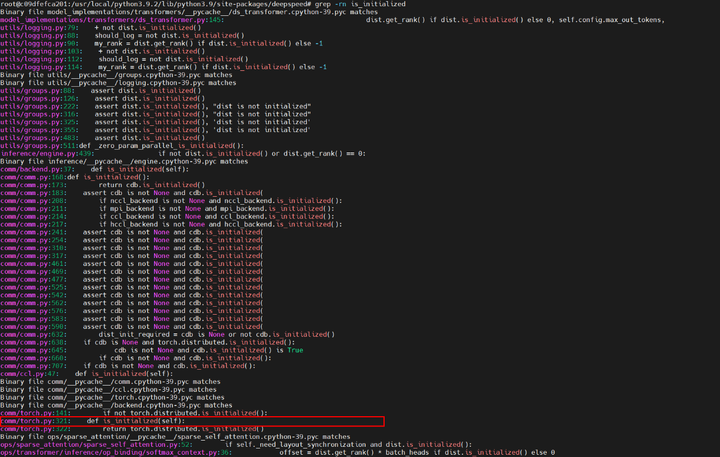
Task: Click the comm/comm.py:310 assert line
Action: [x=132, y=248]
